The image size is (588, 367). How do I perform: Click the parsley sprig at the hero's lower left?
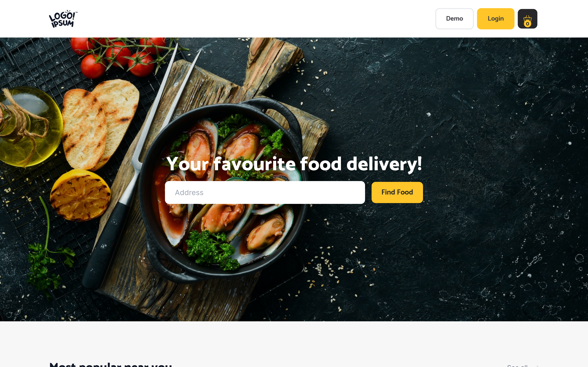49,257
